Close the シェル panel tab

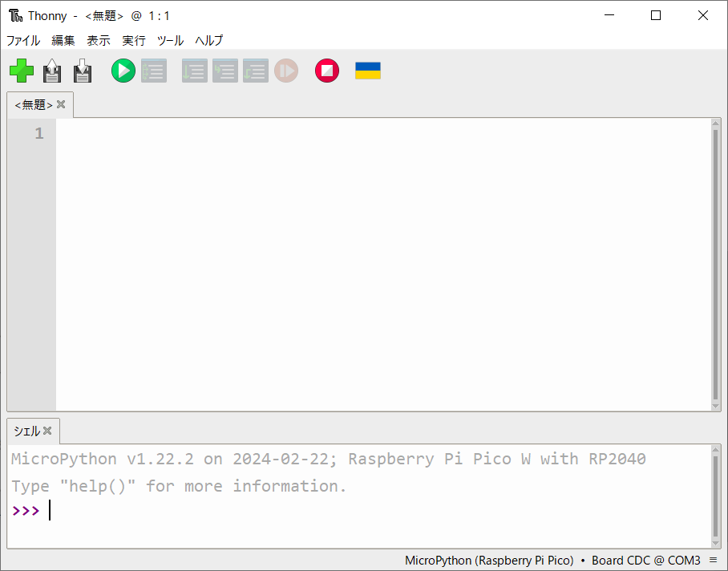47,431
